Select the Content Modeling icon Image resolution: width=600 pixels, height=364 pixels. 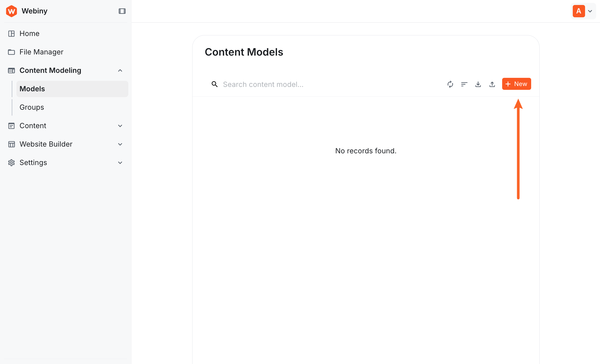(x=11, y=70)
